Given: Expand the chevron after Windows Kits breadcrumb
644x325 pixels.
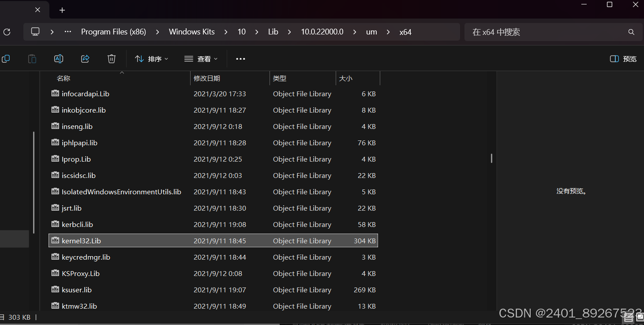Looking at the screenshot, I should pyautogui.click(x=226, y=32).
